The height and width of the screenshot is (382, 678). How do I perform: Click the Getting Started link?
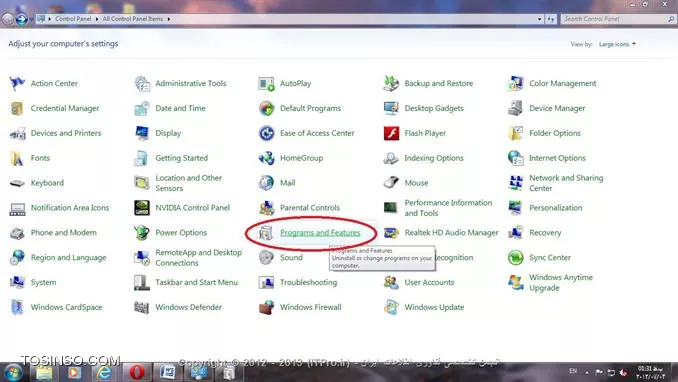tap(182, 158)
